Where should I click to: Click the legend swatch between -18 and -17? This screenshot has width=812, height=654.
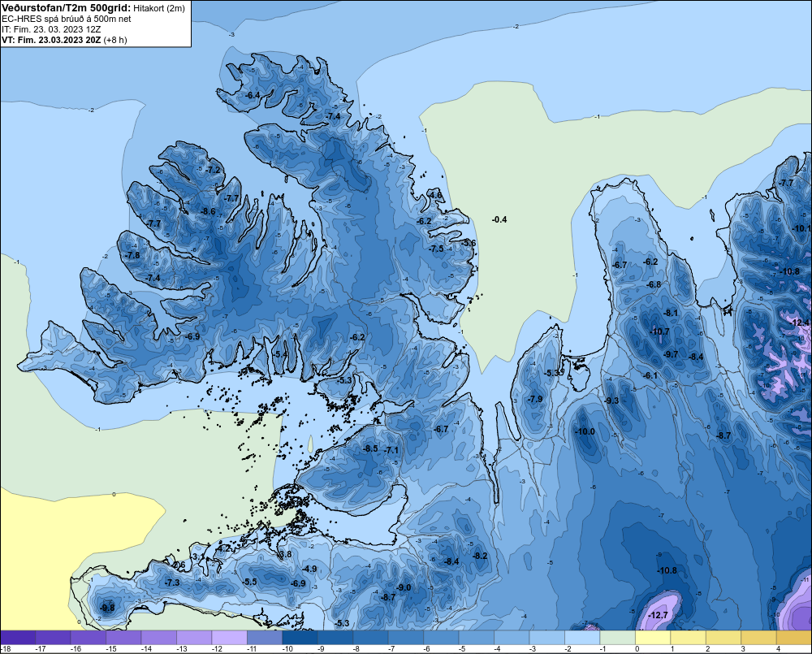[x=18, y=638]
